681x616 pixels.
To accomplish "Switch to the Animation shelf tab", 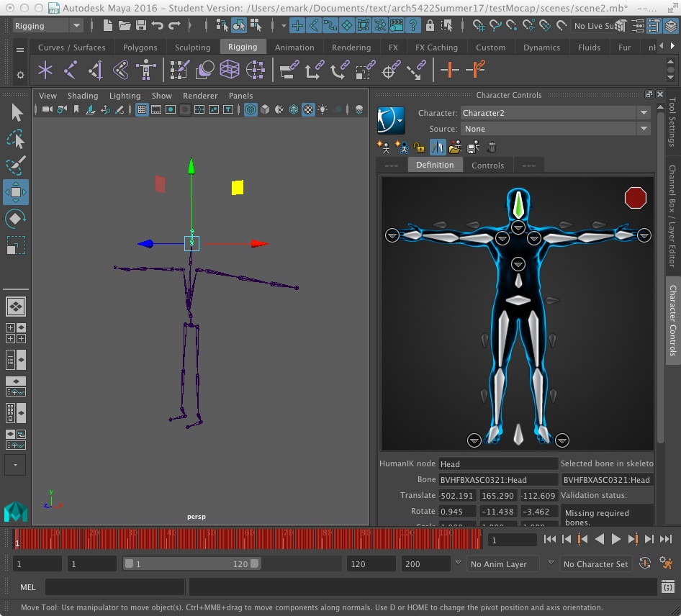I will coord(294,47).
